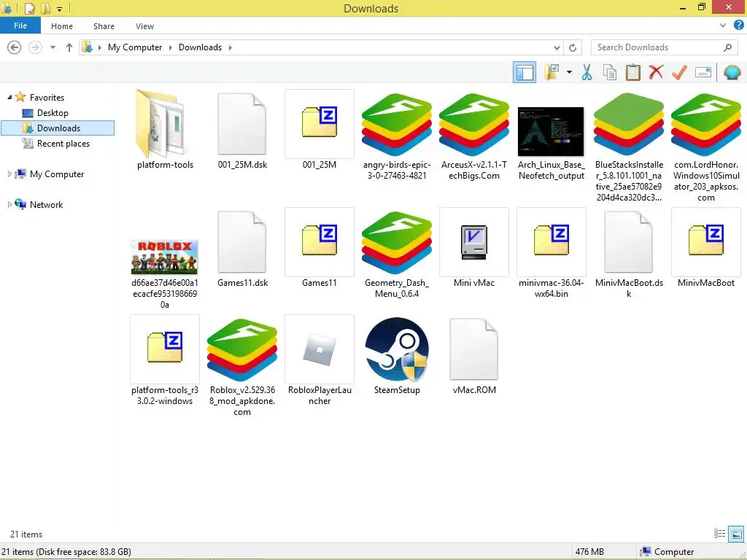The height and width of the screenshot is (560, 747).
Task: Open the platform-tools folder
Action: click(x=165, y=130)
